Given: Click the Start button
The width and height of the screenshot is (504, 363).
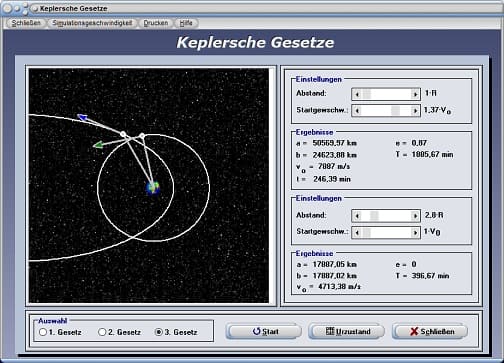Looking at the screenshot, I should point(264,332).
